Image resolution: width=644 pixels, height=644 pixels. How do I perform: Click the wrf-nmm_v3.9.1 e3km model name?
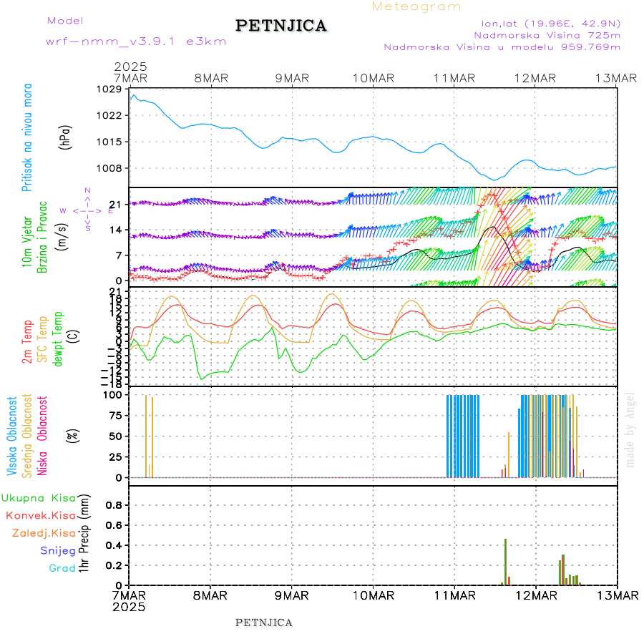coord(136,42)
